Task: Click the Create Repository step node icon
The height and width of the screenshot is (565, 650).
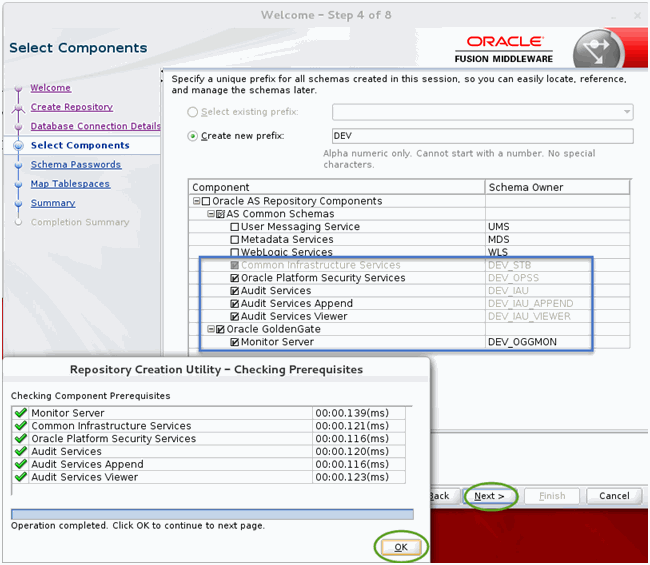Action: pos(18,107)
